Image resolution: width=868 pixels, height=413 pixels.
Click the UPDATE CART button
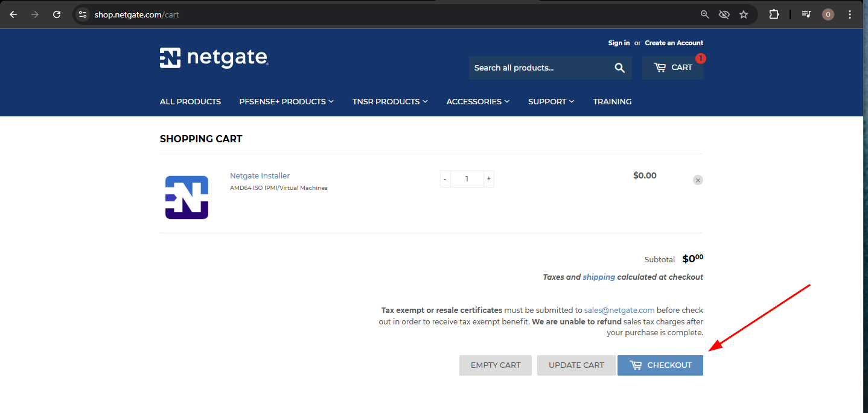pyautogui.click(x=576, y=365)
